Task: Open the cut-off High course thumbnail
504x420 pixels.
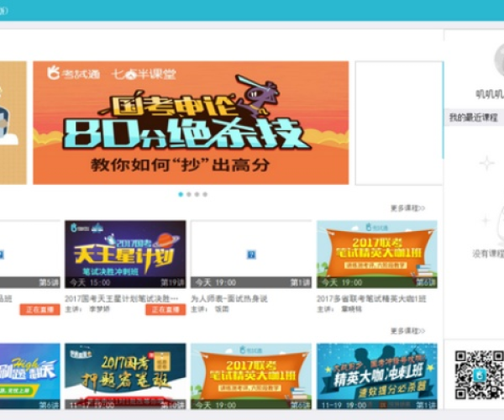Action: tap(30, 376)
